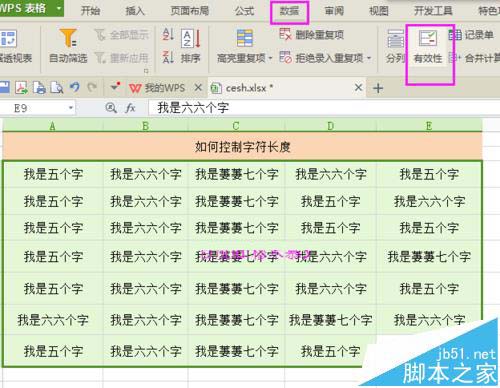Select column B header
The width and height of the screenshot is (500, 388).
(145, 126)
